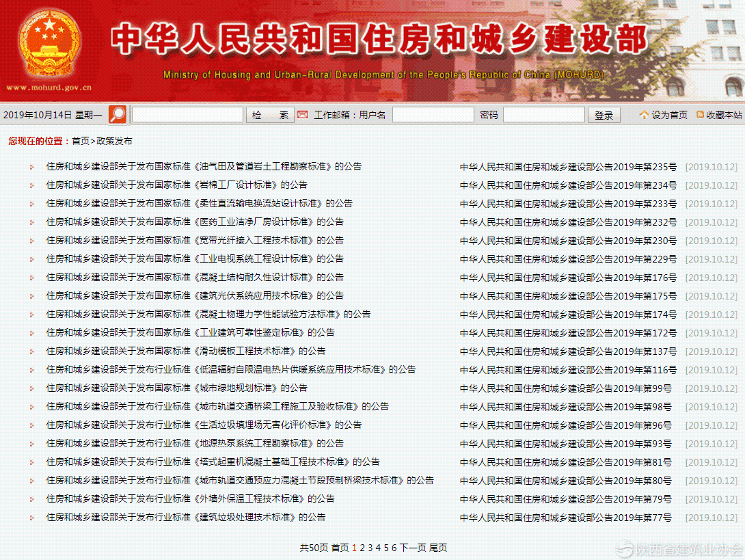Focus the 用户名 username input field
The height and width of the screenshot is (560, 745).
433,115
